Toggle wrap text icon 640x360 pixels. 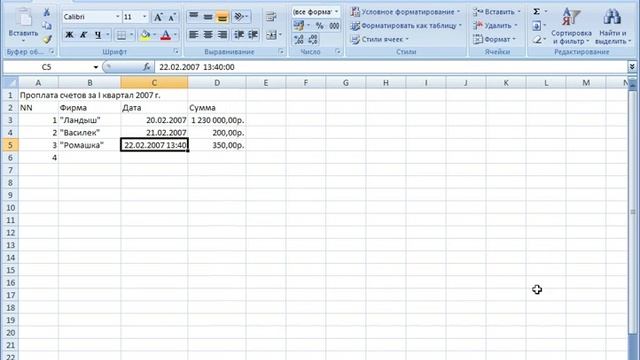click(x=271, y=17)
